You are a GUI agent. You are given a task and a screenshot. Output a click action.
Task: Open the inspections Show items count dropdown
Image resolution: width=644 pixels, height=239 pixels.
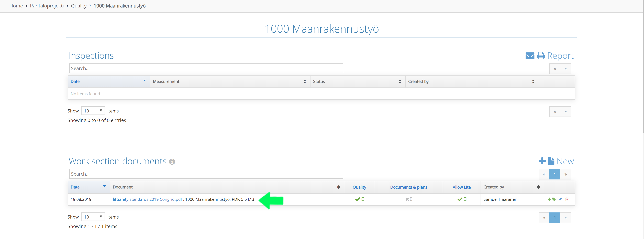[93, 111]
